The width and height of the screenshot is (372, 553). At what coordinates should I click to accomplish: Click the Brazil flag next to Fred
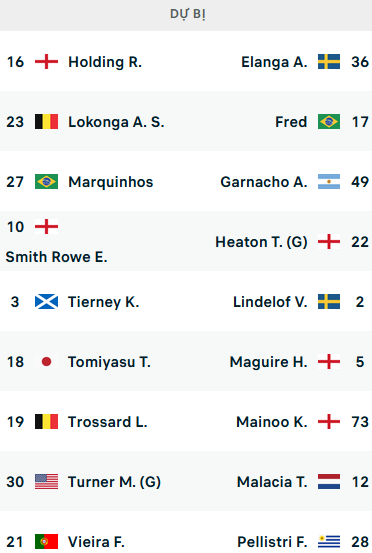point(329,122)
